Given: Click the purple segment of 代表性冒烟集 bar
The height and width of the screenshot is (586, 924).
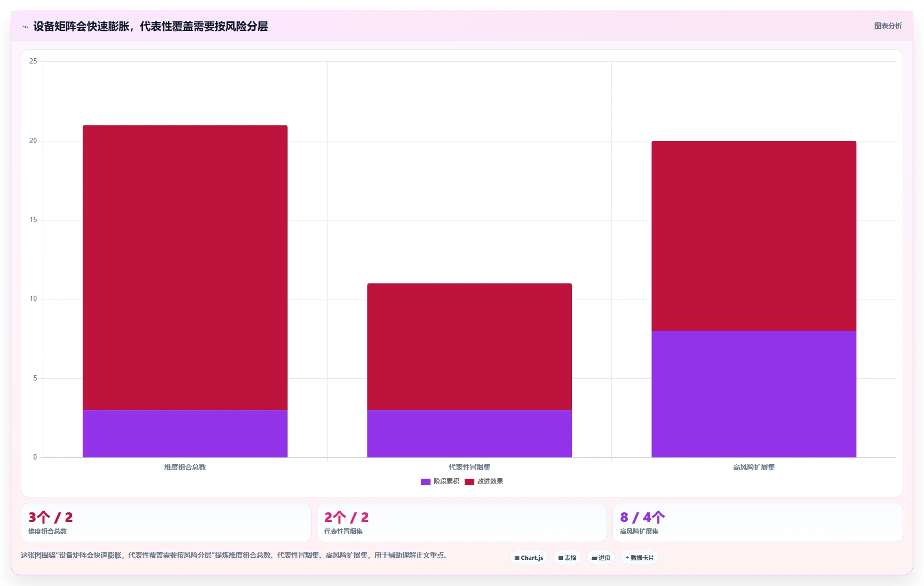Looking at the screenshot, I should tap(469, 434).
